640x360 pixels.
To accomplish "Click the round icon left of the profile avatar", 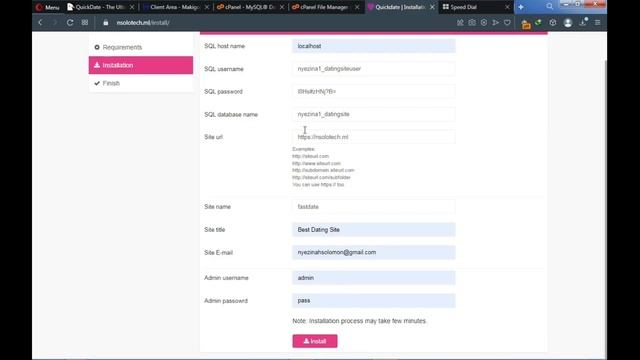I will click(x=553, y=23).
